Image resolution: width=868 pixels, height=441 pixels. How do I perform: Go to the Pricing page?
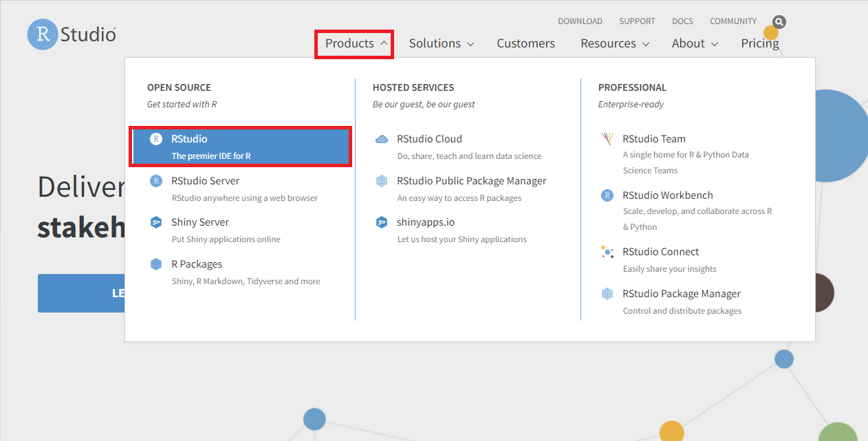760,43
